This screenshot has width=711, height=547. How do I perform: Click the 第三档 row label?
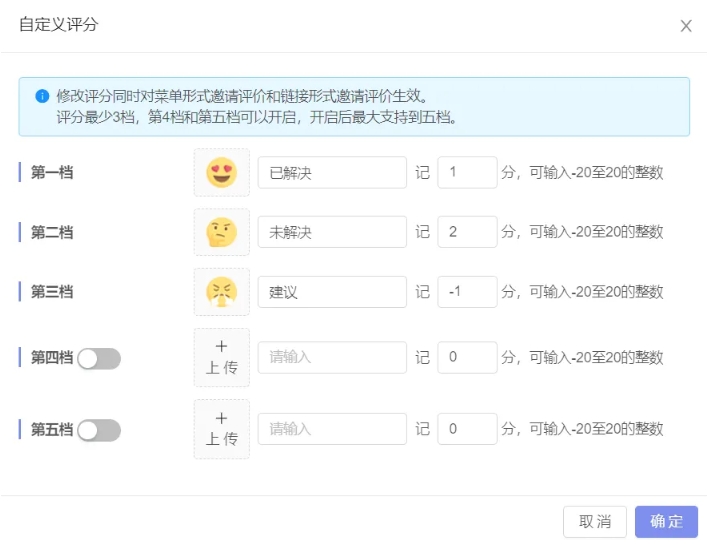[52, 292]
